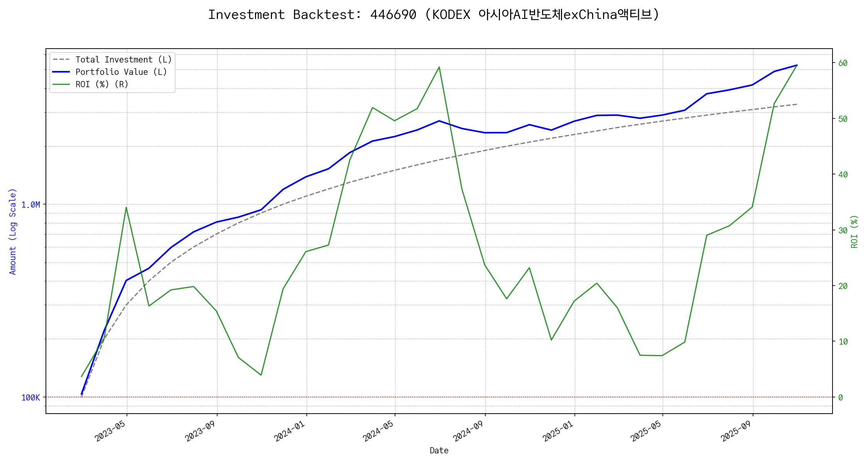
Task: Click the ROI (%) right axis title
Action: point(854,231)
